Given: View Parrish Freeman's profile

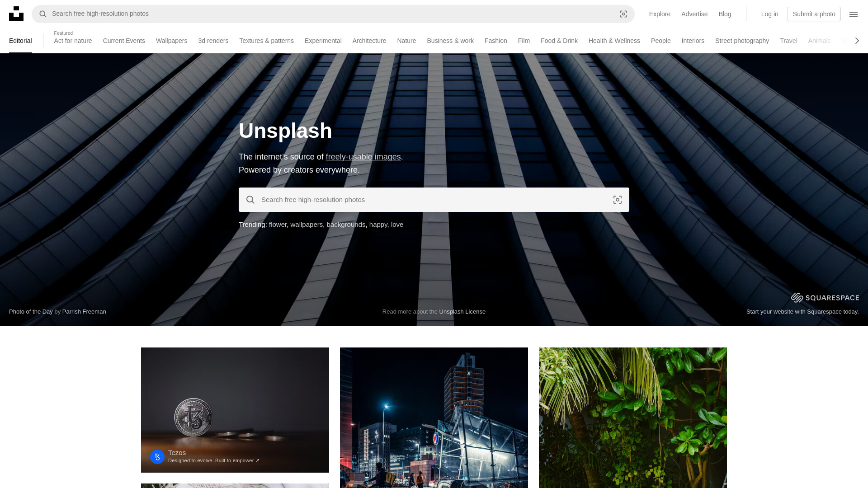Looking at the screenshot, I should tap(84, 312).
